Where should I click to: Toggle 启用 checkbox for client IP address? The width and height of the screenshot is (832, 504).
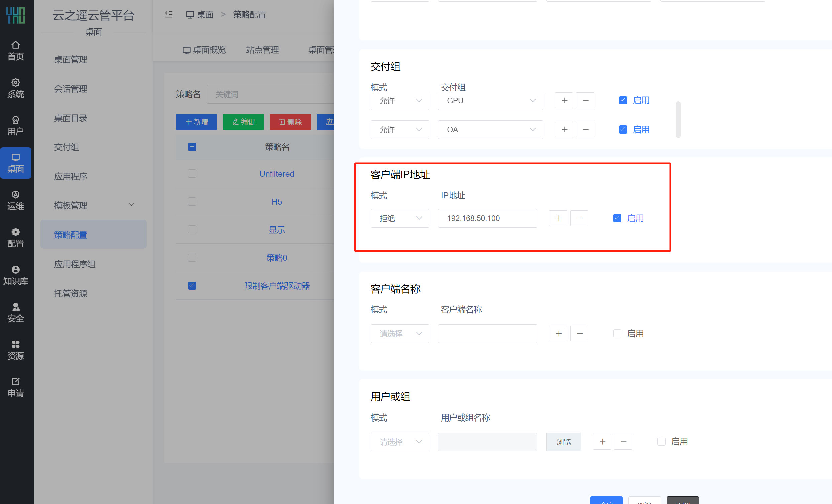[617, 218]
